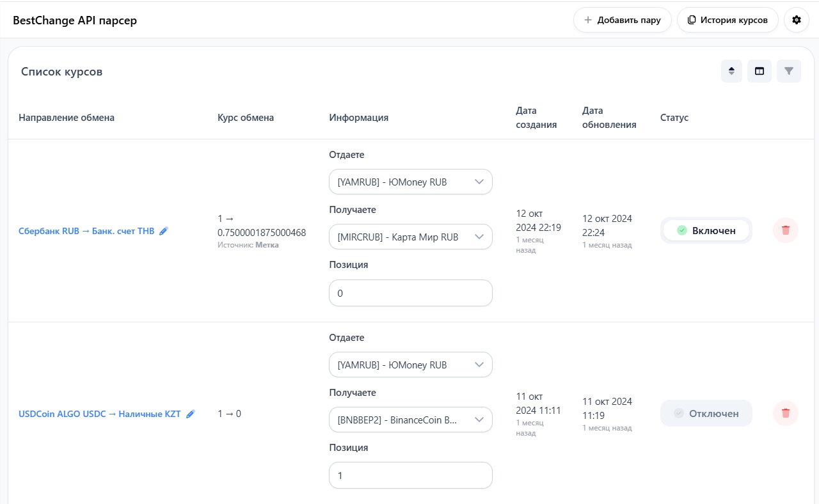The width and height of the screenshot is (819, 504).
Task: Open История курсов
Action: 727,20
